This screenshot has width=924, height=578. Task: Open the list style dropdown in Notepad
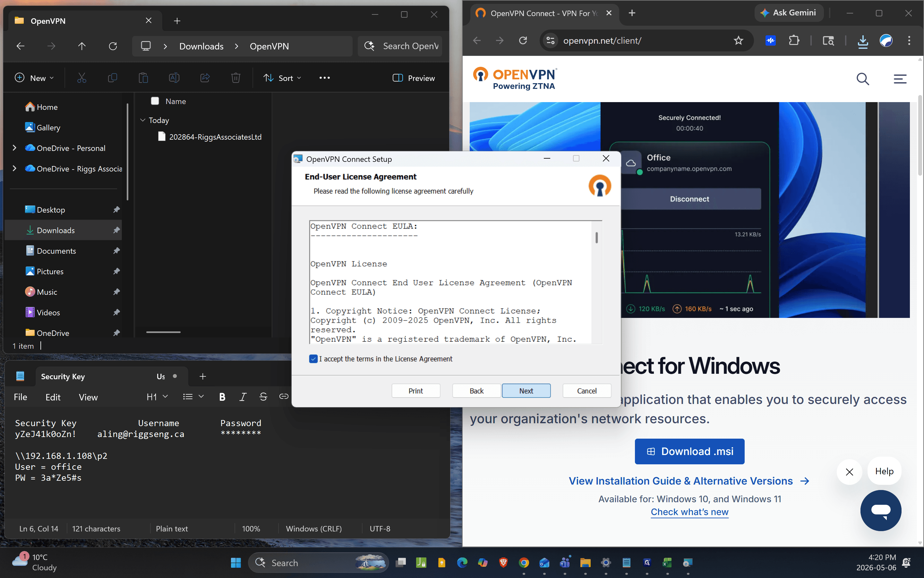pyautogui.click(x=193, y=397)
